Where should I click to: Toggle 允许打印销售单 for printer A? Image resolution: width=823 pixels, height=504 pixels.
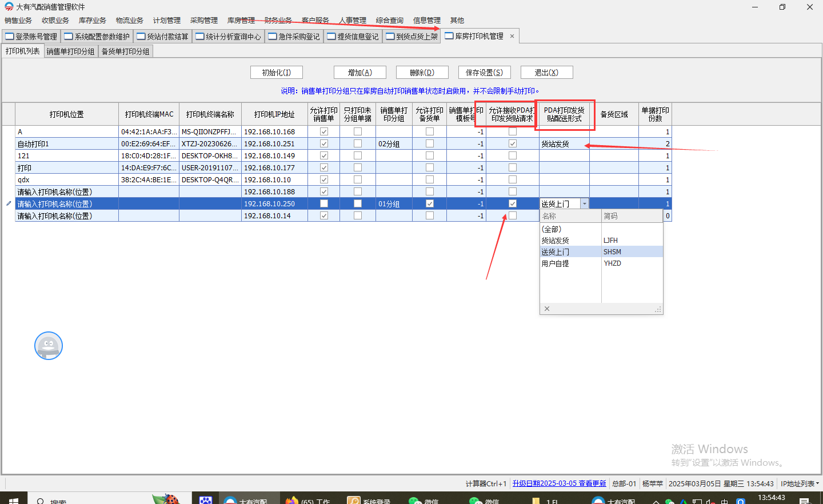tap(324, 131)
